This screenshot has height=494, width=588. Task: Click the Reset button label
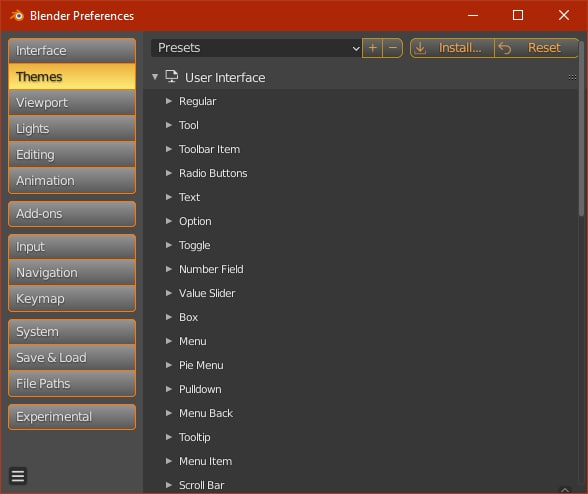click(544, 48)
